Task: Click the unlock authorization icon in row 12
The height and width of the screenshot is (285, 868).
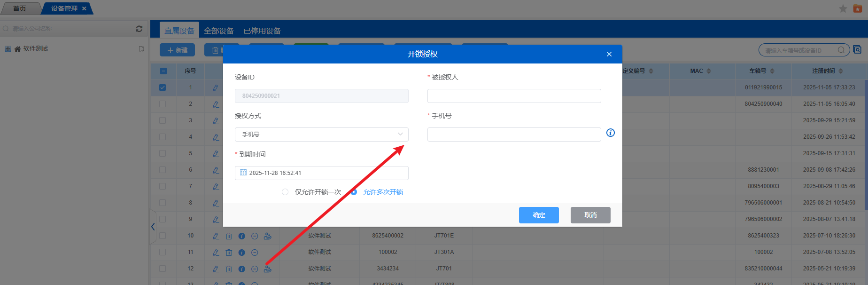Action: coord(268,269)
